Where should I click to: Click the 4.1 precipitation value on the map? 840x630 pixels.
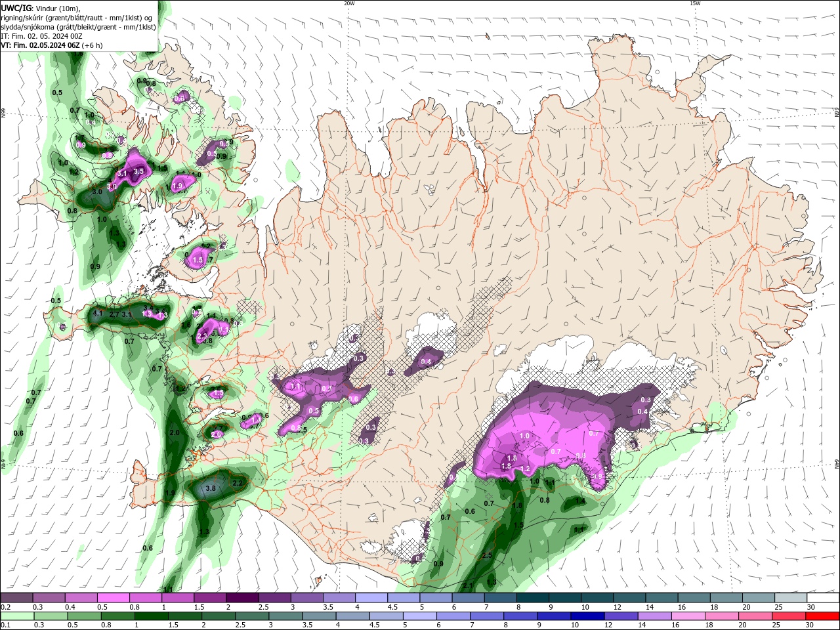tap(98, 314)
